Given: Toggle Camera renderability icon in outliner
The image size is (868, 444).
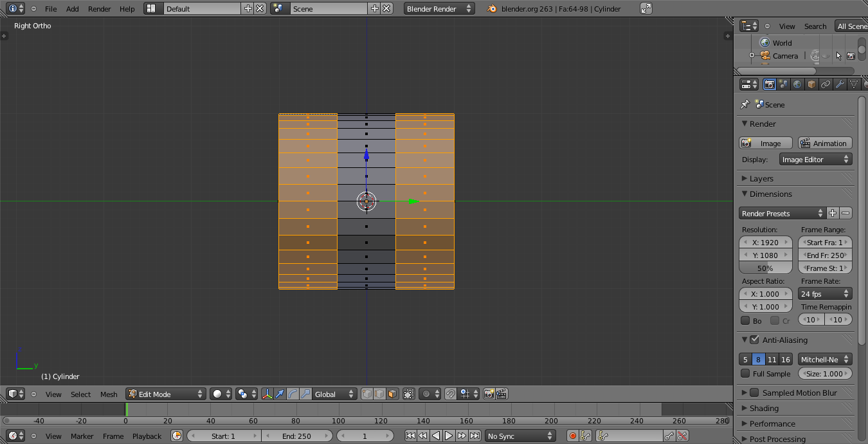Looking at the screenshot, I should click(851, 56).
